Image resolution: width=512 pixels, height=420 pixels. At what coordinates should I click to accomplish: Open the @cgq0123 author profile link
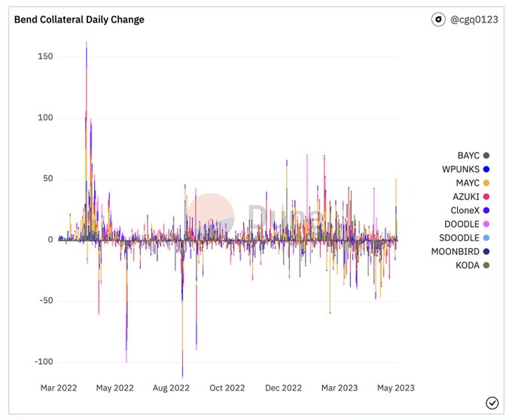point(474,20)
